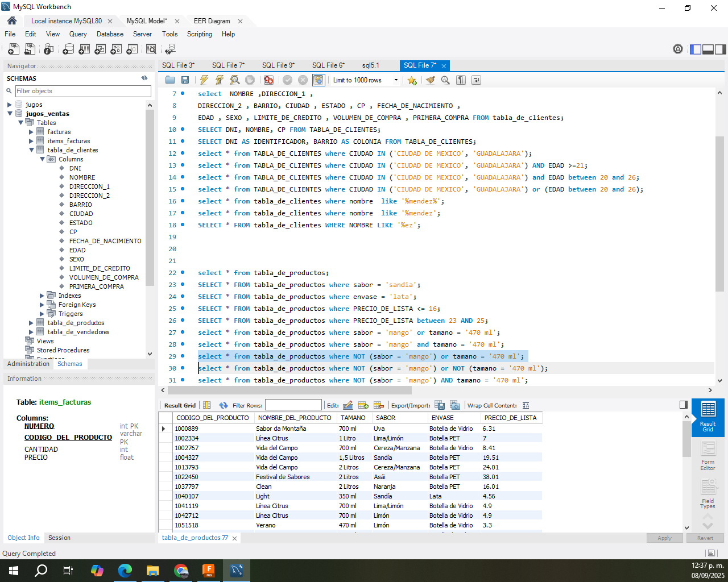Refresh the SCHEMAS list

click(144, 78)
